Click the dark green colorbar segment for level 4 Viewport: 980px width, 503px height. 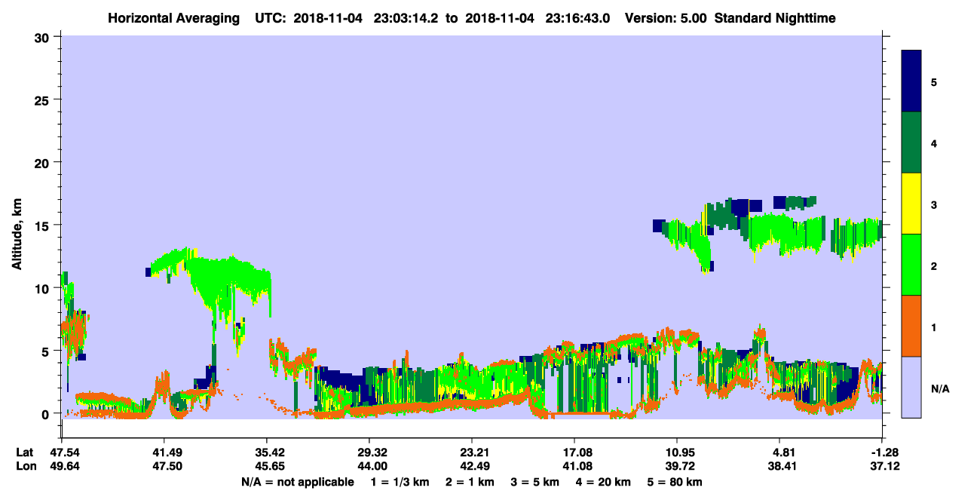(911, 143)
